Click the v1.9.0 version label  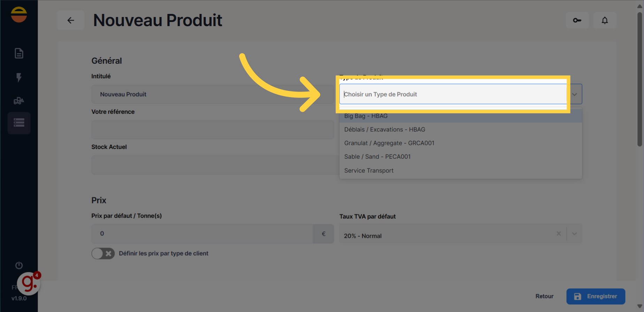19,298
